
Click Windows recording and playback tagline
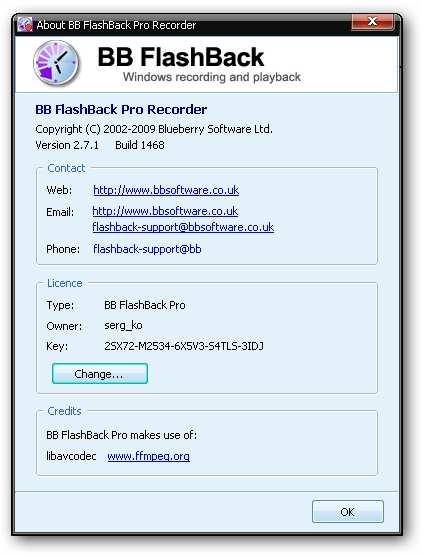(212, 77)
